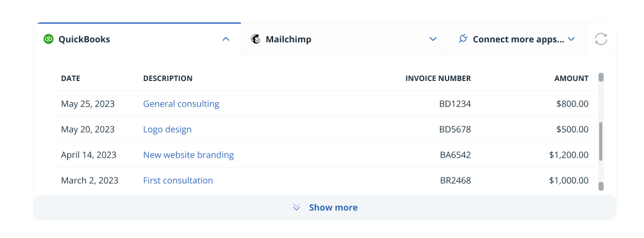Click the Amount column header

(x=571, y=79)
